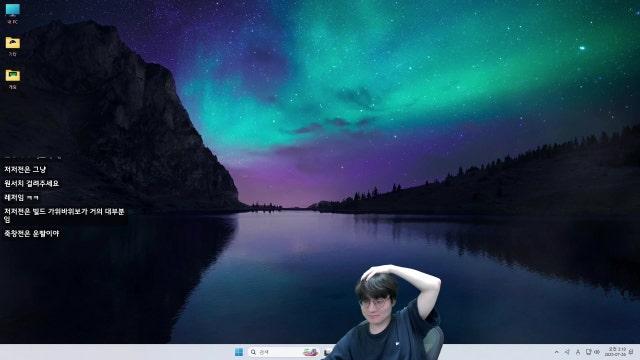Open the Windows Start menu
The image size is (640, 360).
(239, 352)
